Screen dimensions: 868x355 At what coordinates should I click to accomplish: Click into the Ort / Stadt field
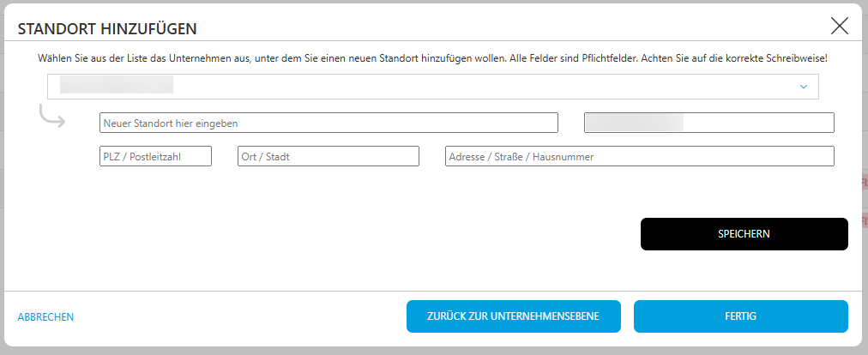tap(329, 156)
